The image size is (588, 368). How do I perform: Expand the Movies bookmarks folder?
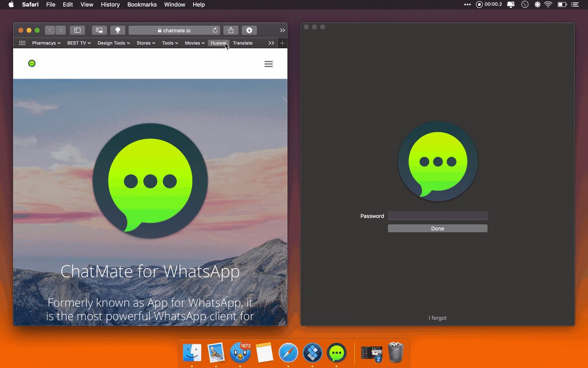[195, 43]
